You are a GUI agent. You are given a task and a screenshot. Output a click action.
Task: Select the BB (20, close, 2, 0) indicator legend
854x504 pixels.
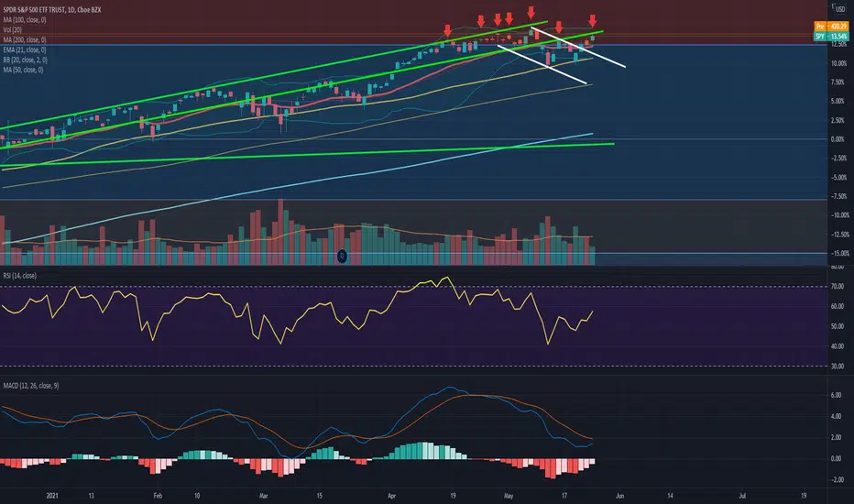click(25, 60)
